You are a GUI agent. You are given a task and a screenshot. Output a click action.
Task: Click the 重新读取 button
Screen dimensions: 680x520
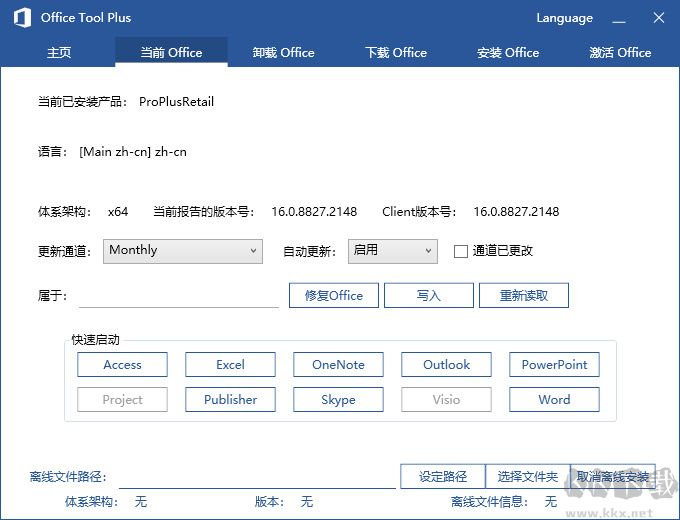click(x=524, y=295)
